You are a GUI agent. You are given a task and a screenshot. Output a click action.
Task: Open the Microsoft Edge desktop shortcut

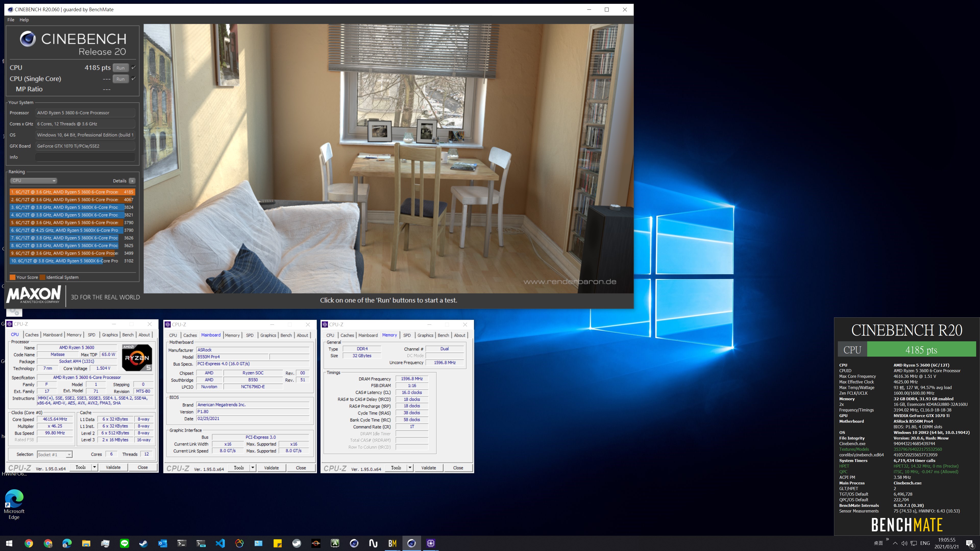click(14, 504)
